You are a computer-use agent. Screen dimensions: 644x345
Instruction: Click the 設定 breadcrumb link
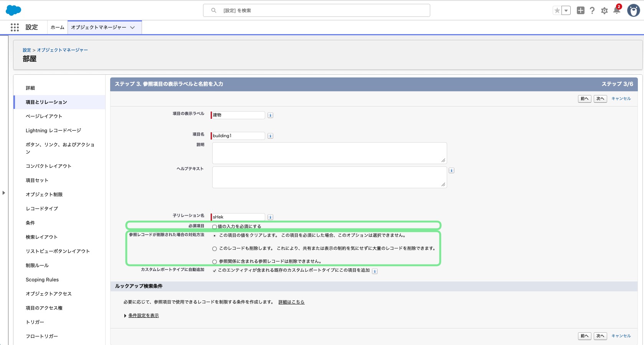[x=27, y=50]
